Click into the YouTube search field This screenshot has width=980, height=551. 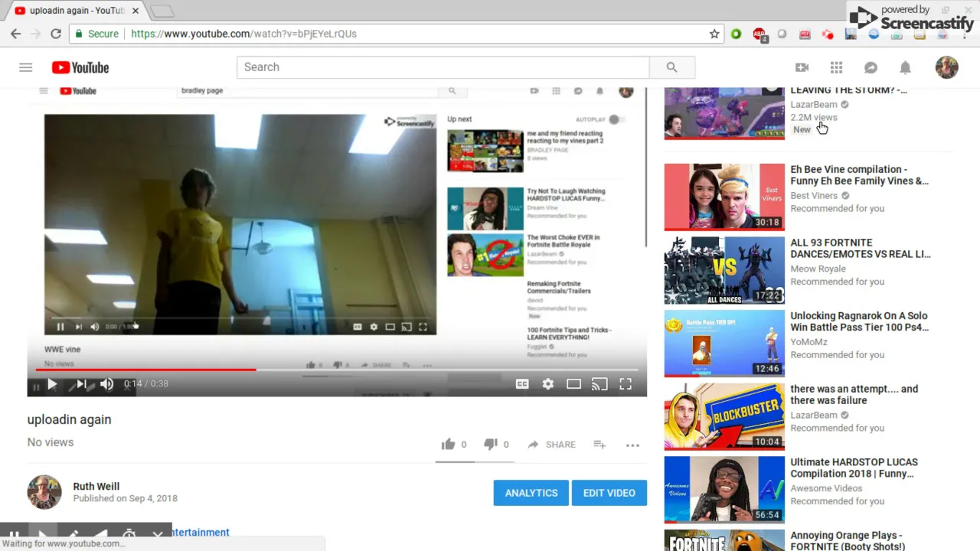point(443,67)
